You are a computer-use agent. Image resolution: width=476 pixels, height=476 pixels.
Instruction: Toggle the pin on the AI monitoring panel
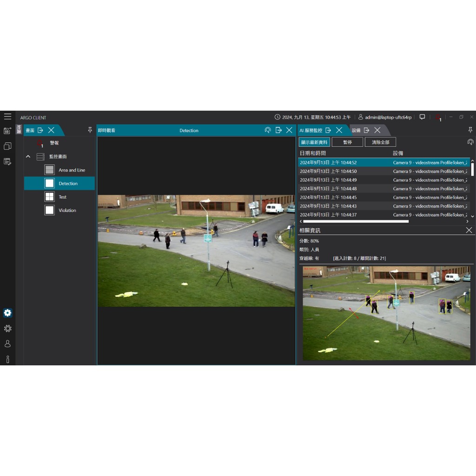click(x=470, y=130)
